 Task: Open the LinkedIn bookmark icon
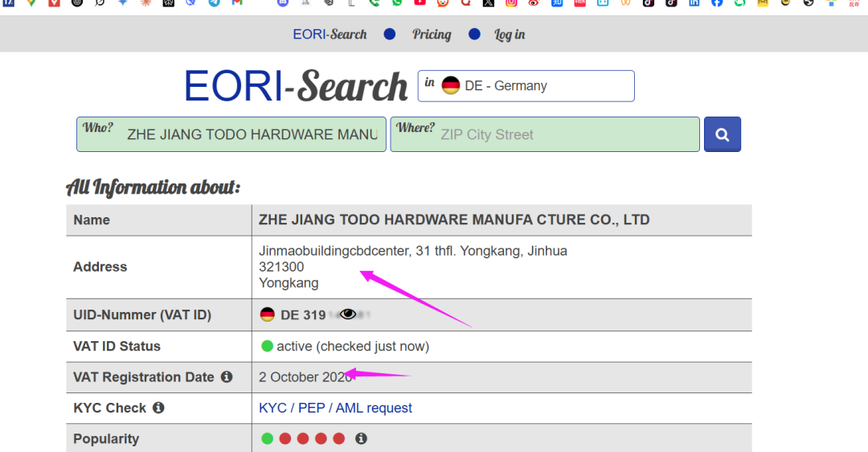pos(694,2)
